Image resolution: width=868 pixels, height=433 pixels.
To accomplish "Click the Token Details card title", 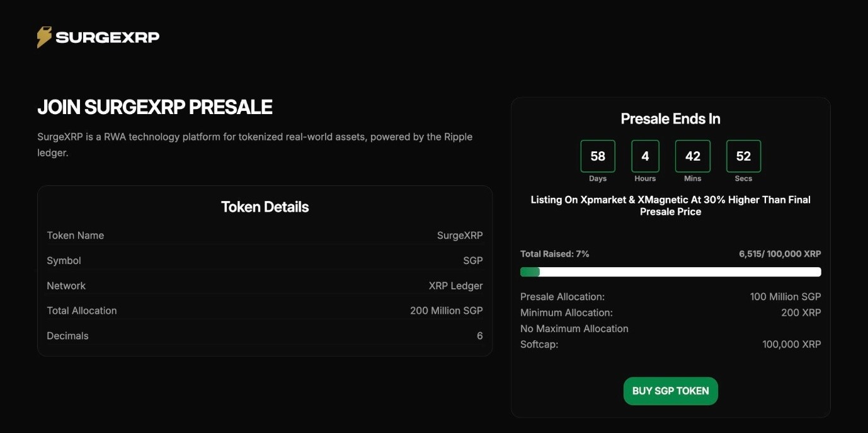I will point(265,207).
